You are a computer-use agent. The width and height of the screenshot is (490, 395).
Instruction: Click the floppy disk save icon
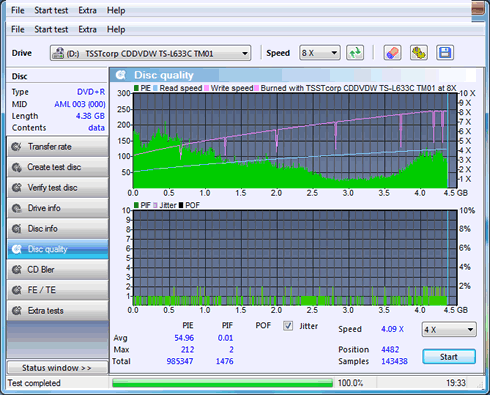tap(445, 53)
